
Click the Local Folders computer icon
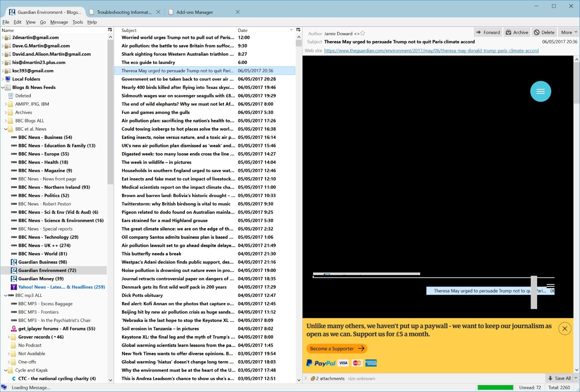tap(8, 79)
